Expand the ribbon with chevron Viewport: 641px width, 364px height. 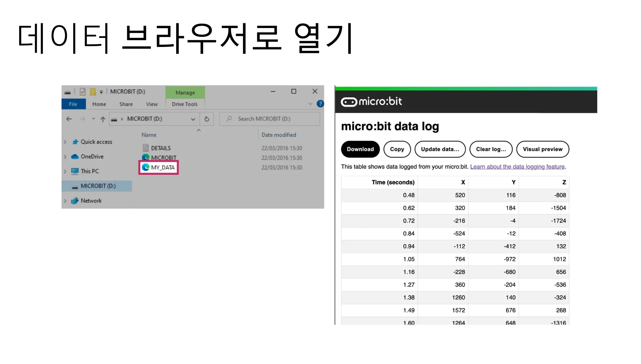coord(310,104)
